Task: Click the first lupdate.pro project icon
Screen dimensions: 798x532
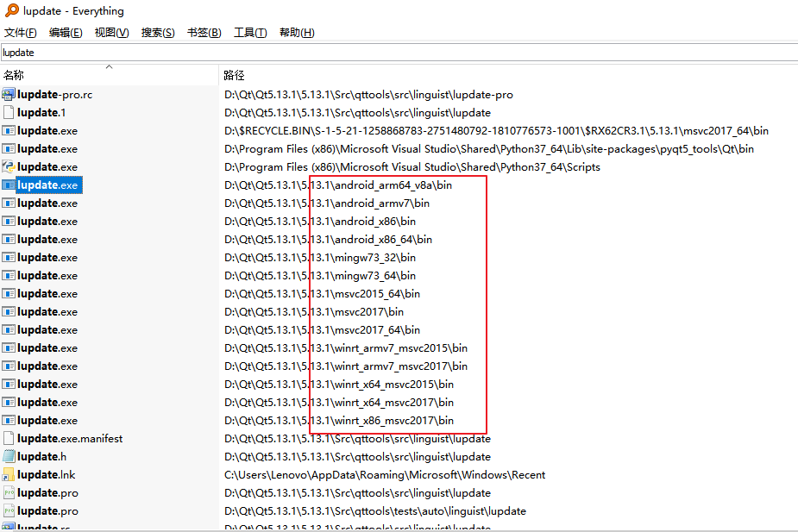Action: click(x=10, y=492)
